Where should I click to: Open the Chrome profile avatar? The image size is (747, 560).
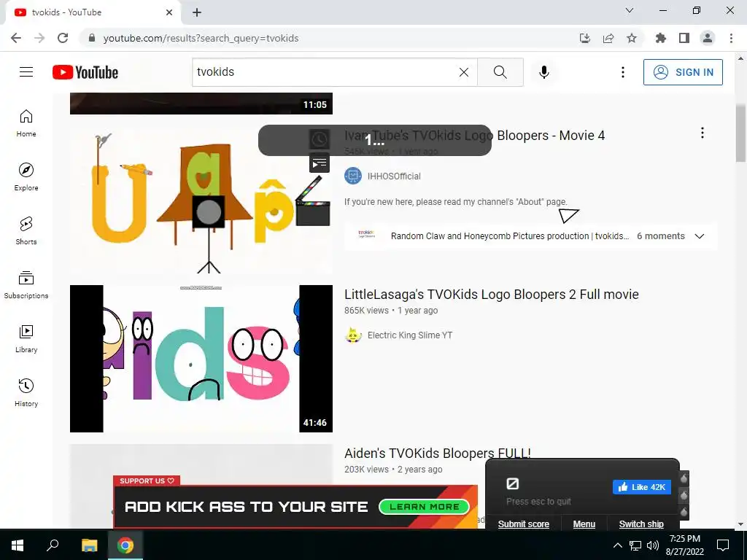pyautogui.click(x=708, y=38)
